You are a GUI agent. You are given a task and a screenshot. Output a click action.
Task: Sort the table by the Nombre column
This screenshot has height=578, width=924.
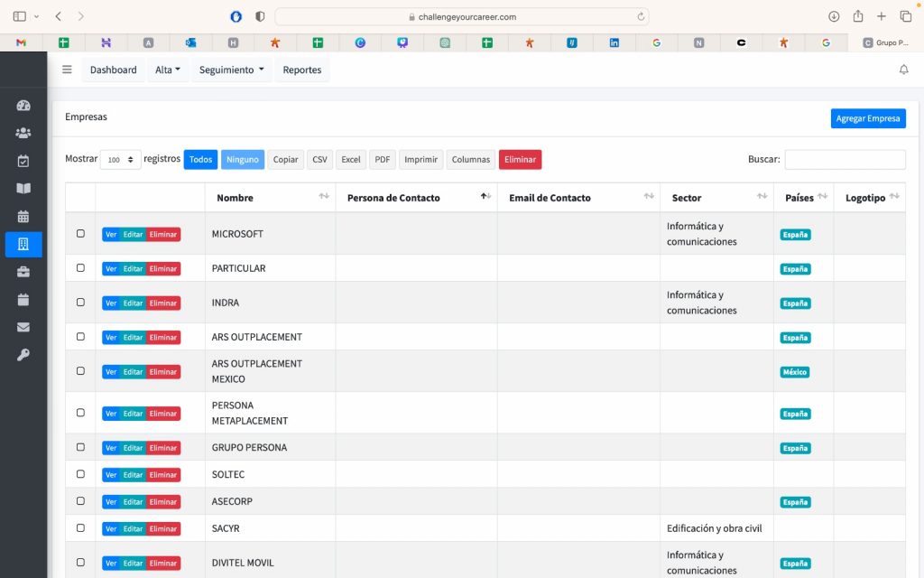pos(271,198)
